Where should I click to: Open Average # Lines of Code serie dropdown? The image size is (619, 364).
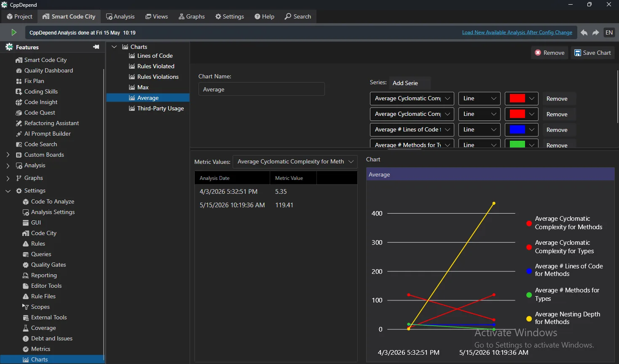pos(412,129)
